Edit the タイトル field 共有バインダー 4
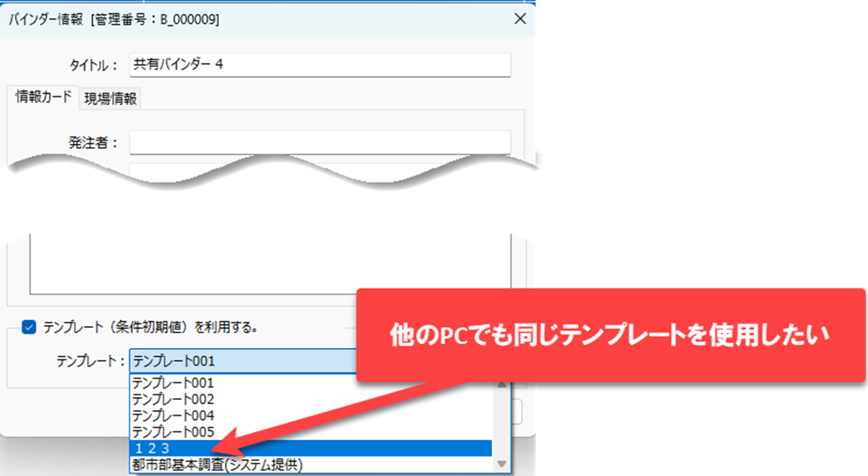The image size is (868, 476). pos(320,65)
